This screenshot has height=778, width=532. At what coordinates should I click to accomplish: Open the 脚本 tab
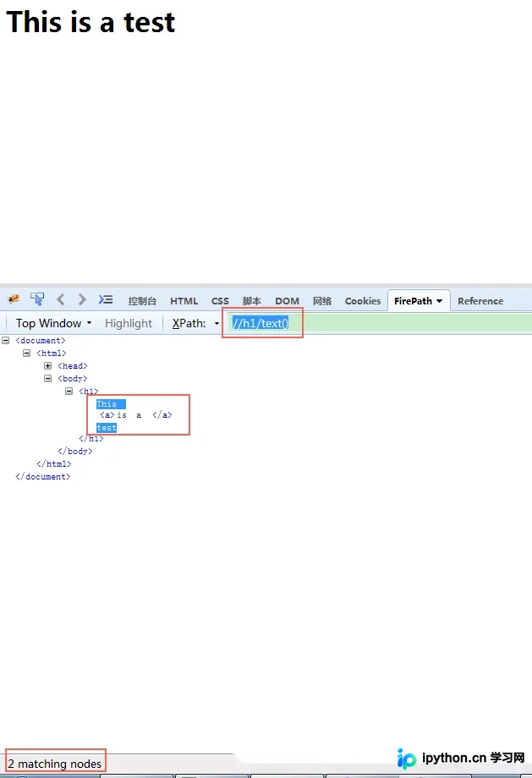point(251,301)
